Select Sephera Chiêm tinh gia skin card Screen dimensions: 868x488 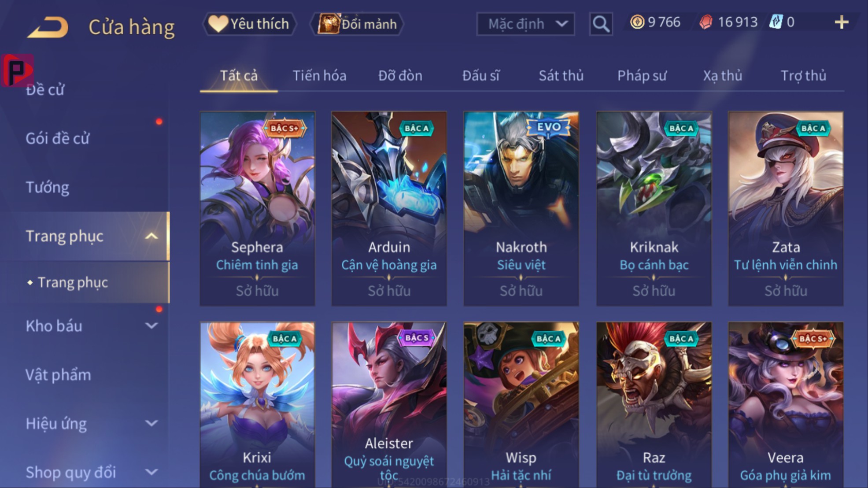257,208
